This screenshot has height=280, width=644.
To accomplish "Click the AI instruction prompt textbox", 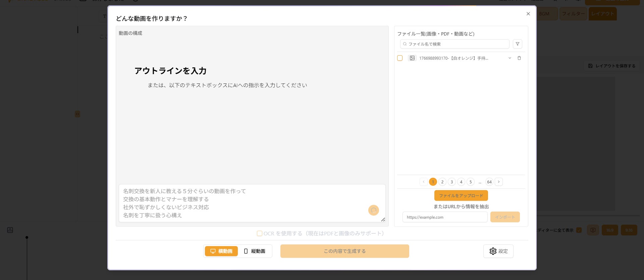I will point(252,203).
